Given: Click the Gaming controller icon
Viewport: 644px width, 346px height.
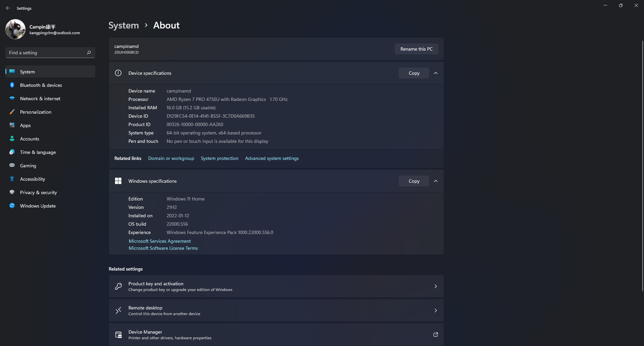Looking at the screenshot, I should coord(12,165).
